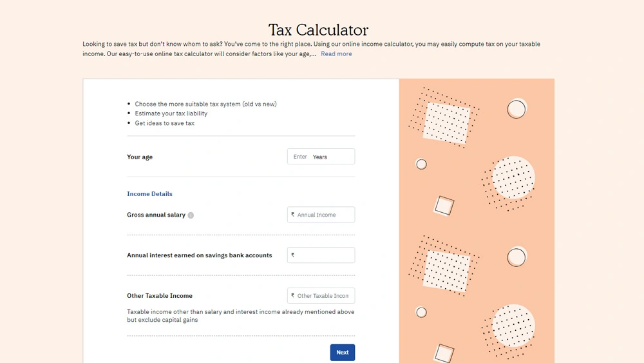The image size is (644, 363).
Task: Click the Other Taxable Income label
Action: [x=160, y=296]
